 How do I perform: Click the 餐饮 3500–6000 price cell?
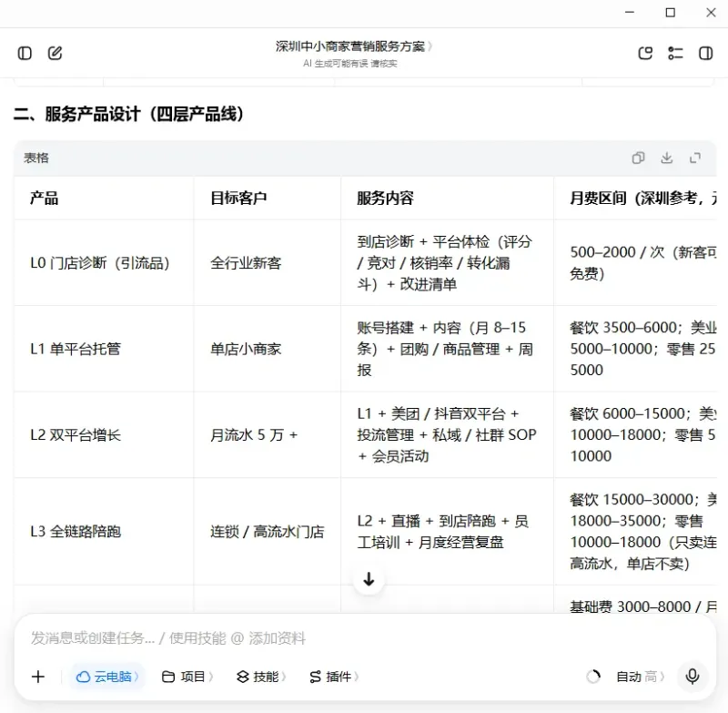pyautogui.click(x=635, y=349)
